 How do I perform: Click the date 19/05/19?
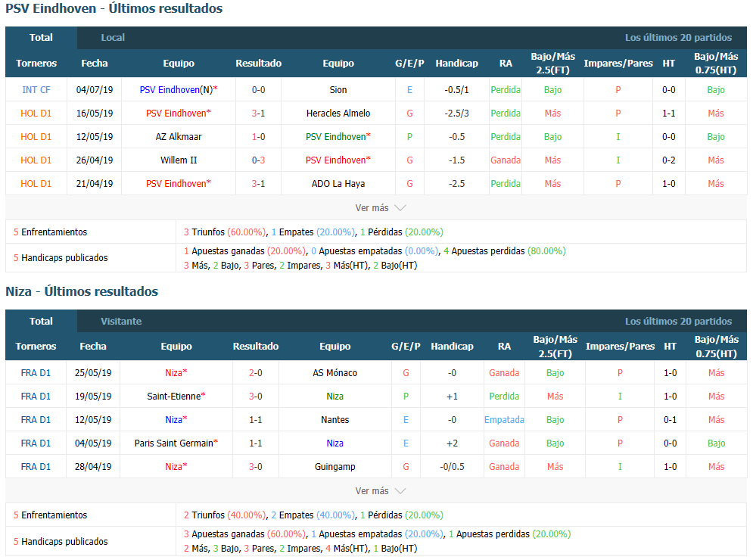pos(93,397)
